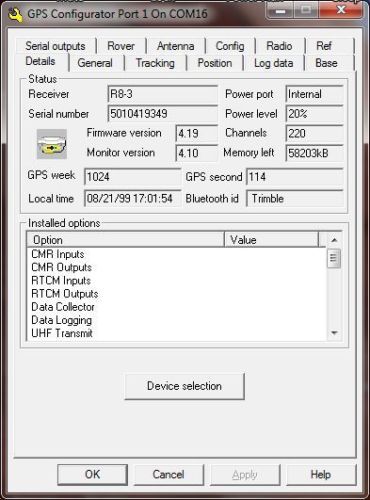The image size is (370, 500).
Task: Click the installed options scrollbar thumb
Action: pyautogui.click(x=334, y=258)
